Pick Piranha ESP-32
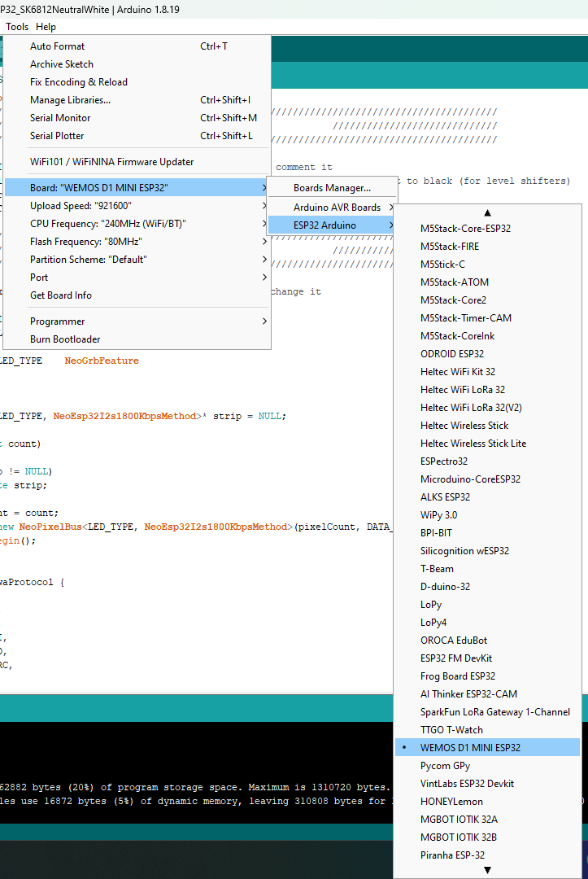Viewport: 588px width, 879px height. pos(487,855)
